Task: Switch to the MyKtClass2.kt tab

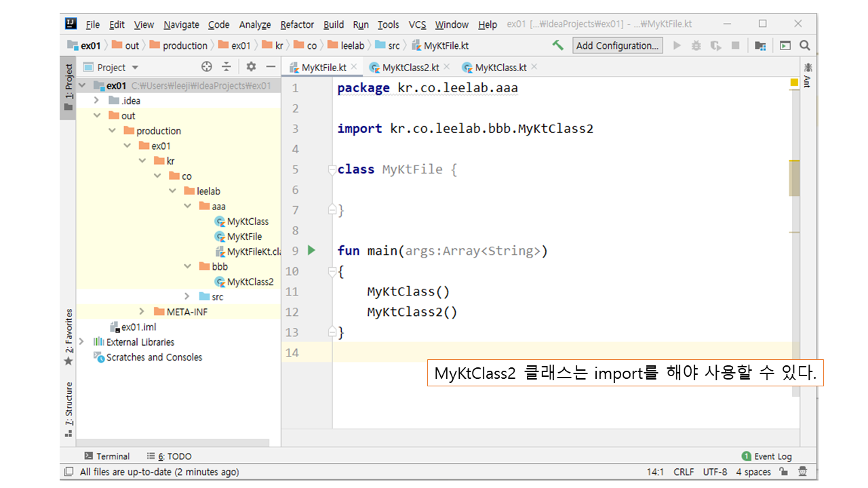Action: tap(410, 67)
